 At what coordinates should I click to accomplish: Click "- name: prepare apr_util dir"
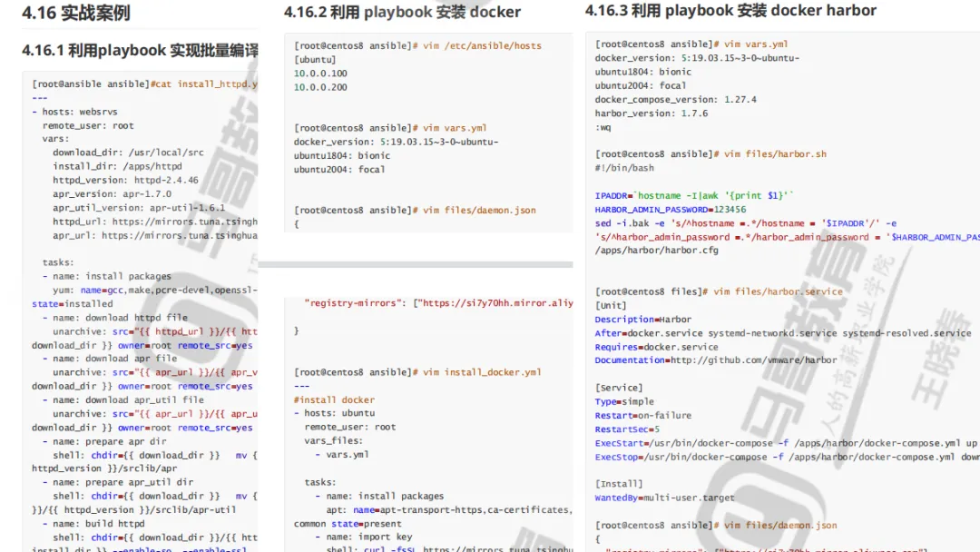coord(117,483)
